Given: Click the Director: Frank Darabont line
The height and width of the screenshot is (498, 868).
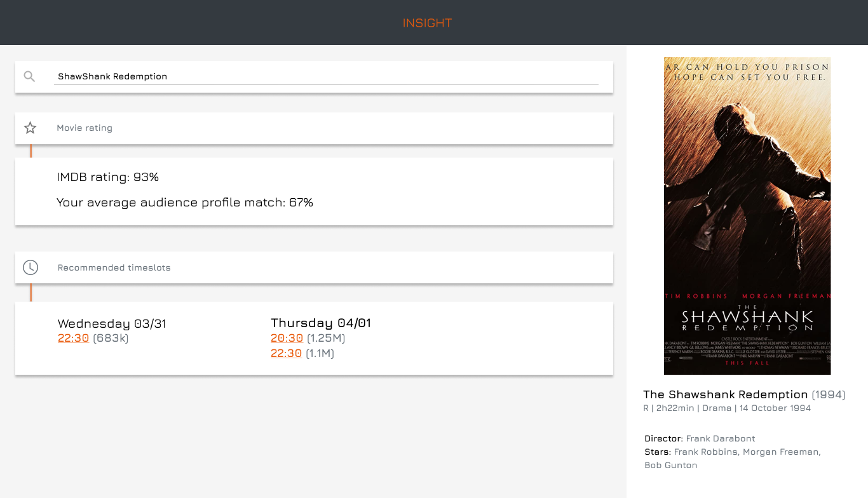Looking at the screenshot, I should (700, 438).
